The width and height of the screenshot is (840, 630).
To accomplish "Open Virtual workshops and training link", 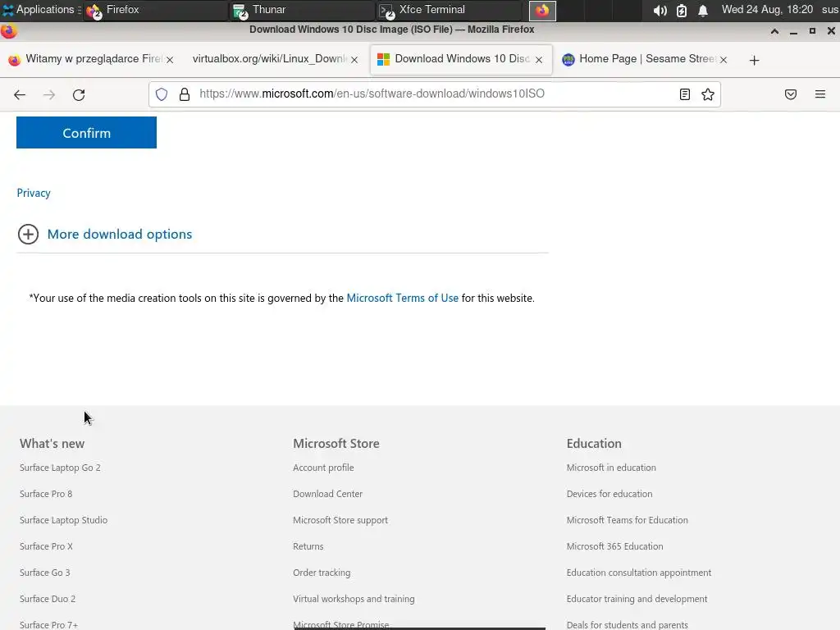I will (354, 599).
